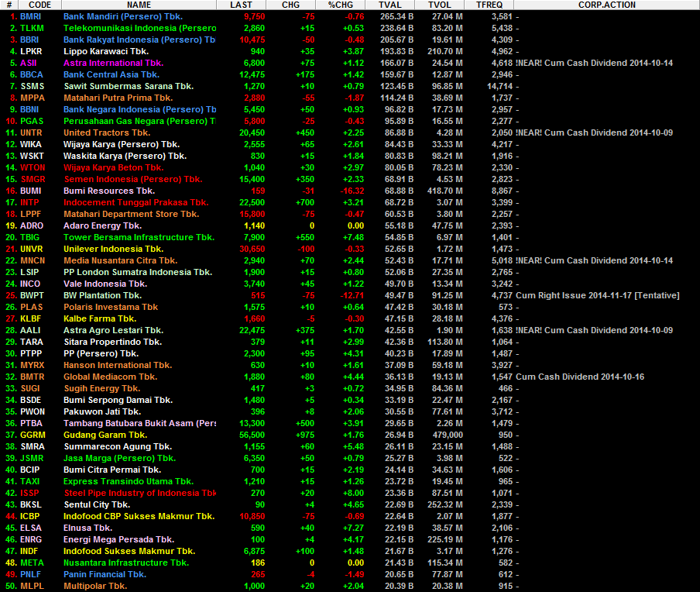Select Matahari Department Store Tbk.
The width and height of the screenshot is (700, 592).
132,214
